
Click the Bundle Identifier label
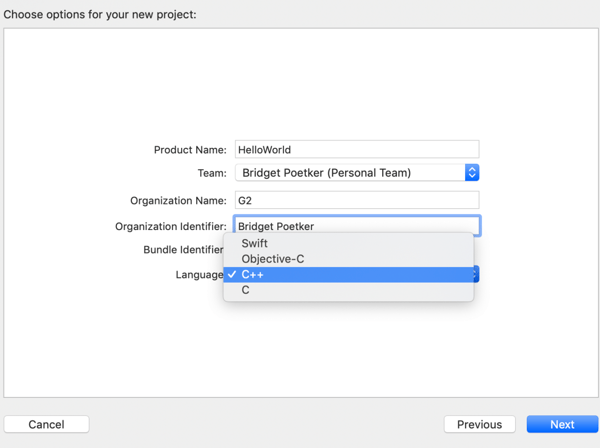tap(183, 250)
